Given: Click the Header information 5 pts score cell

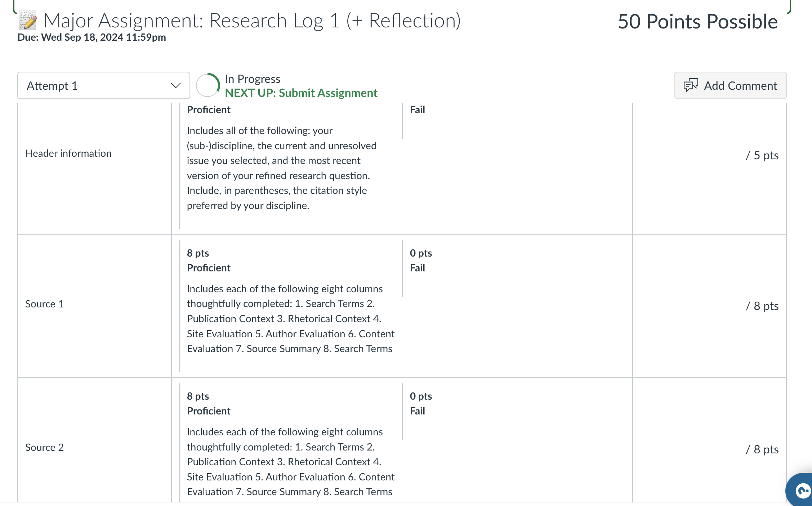Looking at the screenshot, I should (709, 168).
